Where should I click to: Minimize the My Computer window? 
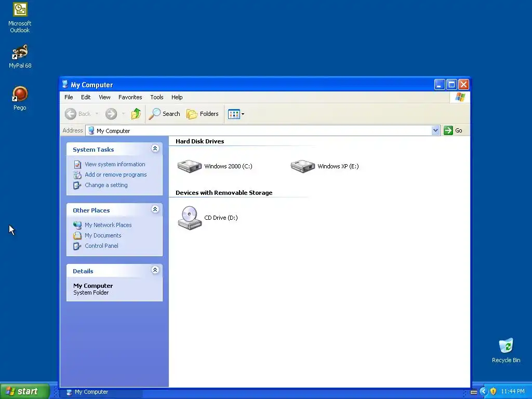pyautogui.click(x=440, y=85)
